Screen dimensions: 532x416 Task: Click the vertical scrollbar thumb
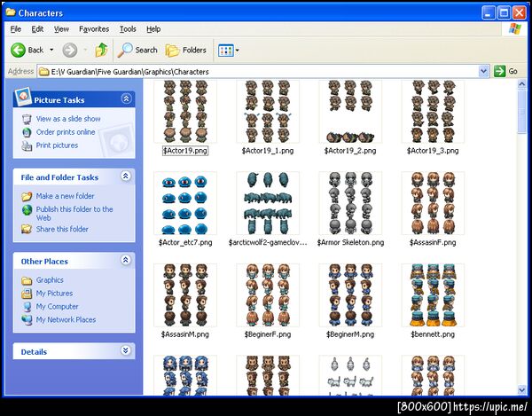point(522,111)
